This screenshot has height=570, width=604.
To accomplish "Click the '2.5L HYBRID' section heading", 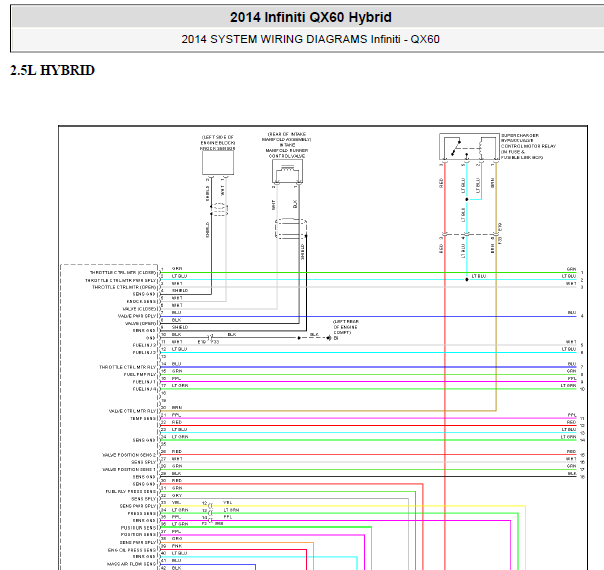I will point(52,71).
